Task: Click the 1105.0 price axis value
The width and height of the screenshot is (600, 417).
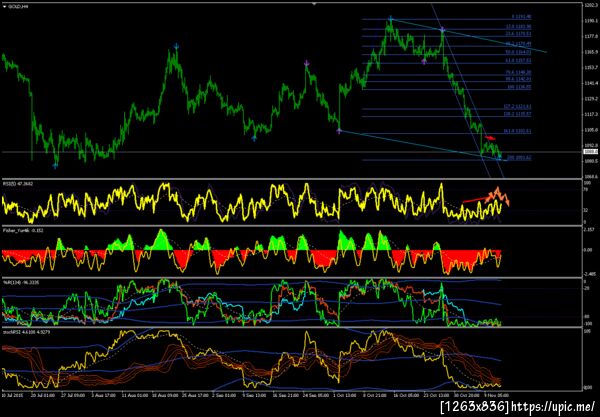Action: [591, 130]
